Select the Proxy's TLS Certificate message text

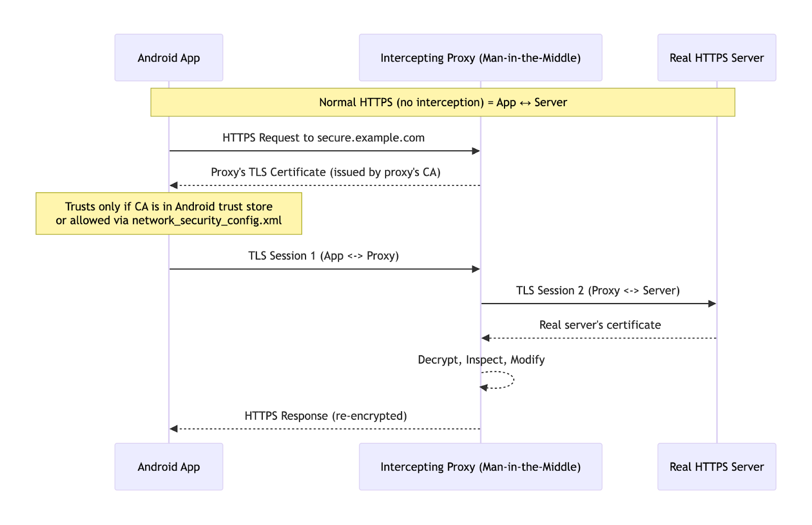[326, 172]
